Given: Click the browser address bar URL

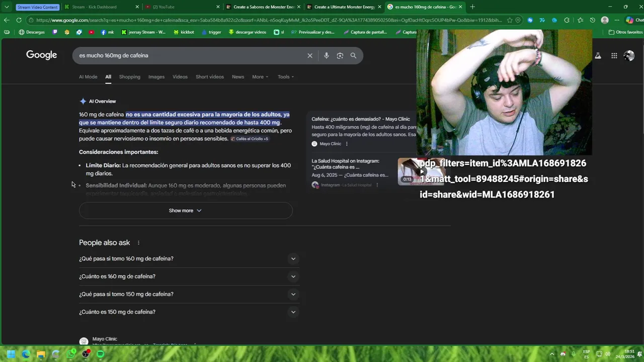Looking at the screenshot, I should pos(269,20).
